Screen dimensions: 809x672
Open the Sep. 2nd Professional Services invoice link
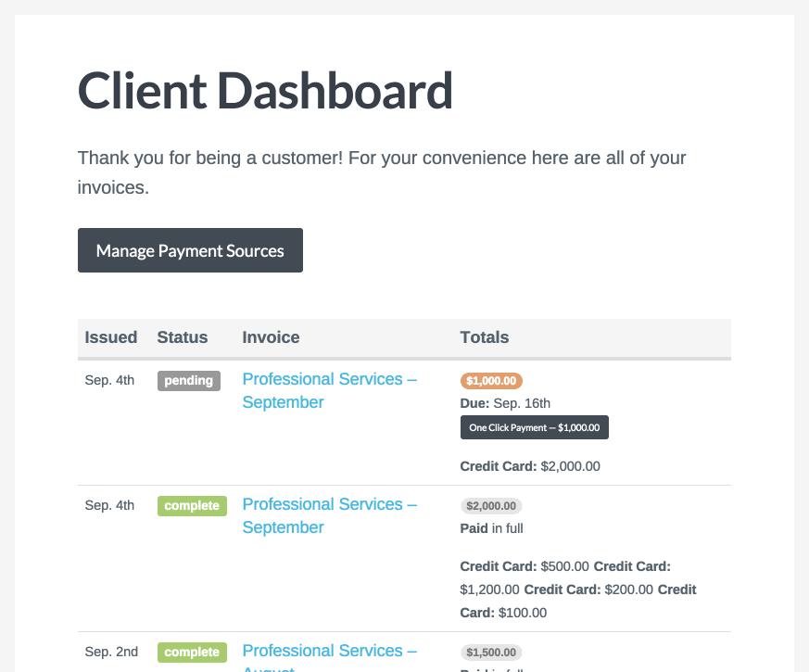click(x=329, y=652)
